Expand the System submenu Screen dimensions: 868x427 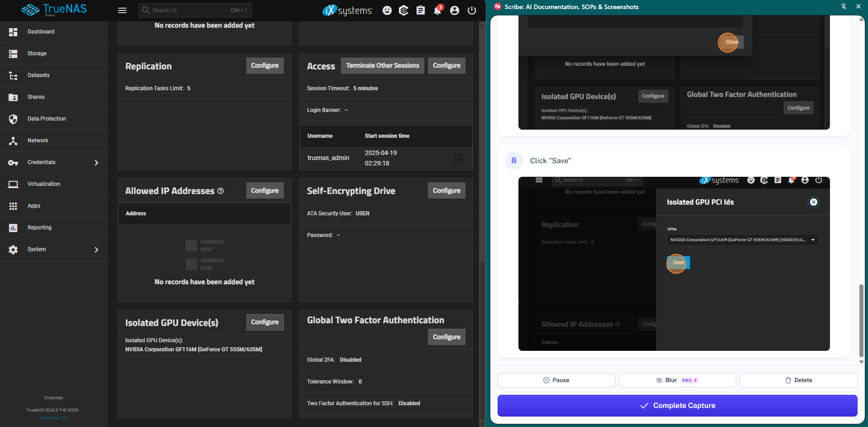96,249
